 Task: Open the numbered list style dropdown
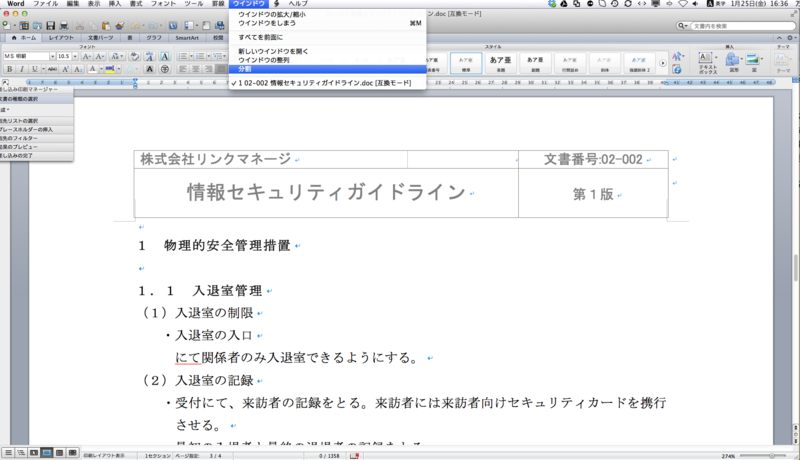tap(209, 56)
